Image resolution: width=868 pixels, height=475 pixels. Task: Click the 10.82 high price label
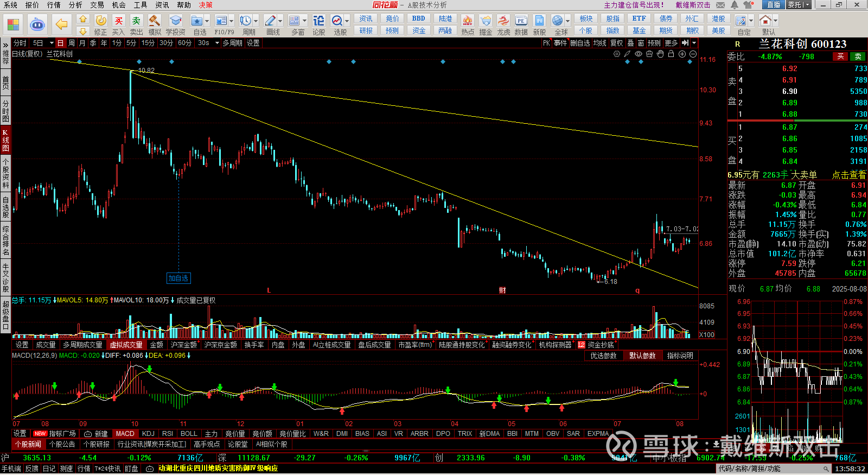(x=146, y=71)
